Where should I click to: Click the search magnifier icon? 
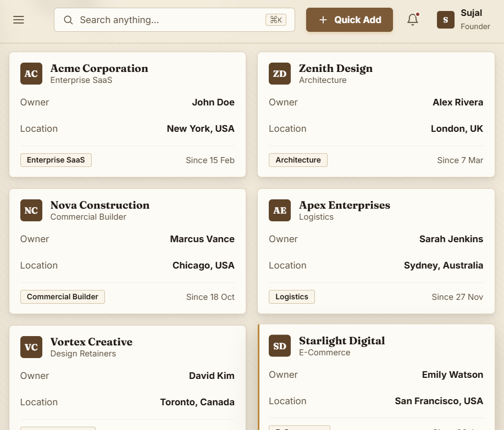coord(68,20)
